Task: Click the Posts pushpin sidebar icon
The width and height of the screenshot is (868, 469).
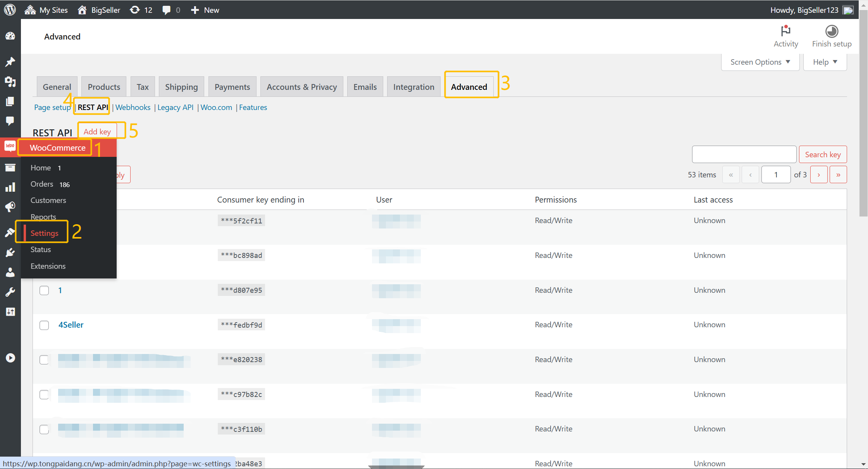Action: (x=10, y=62)
